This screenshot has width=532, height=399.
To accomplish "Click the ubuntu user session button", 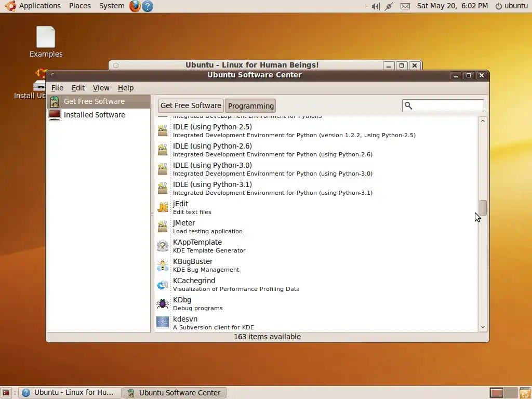I will pyautogui.click(x=512, y=6).
